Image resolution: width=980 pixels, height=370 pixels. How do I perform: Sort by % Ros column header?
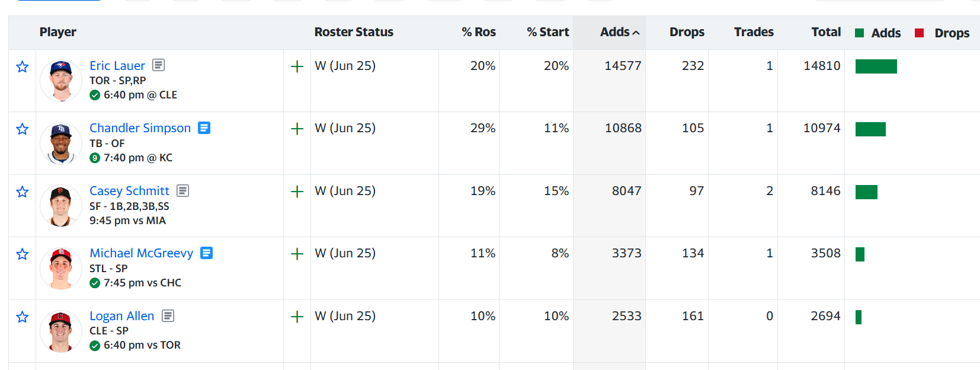pos(479,32)
